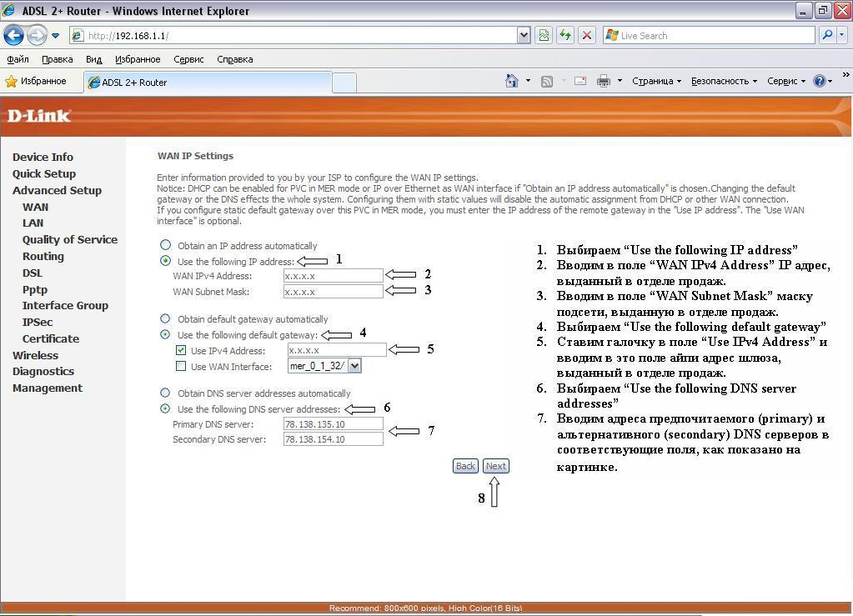Click the Print icon
The width and height of the screenshot is (853, 616).
tap(604, 82)
